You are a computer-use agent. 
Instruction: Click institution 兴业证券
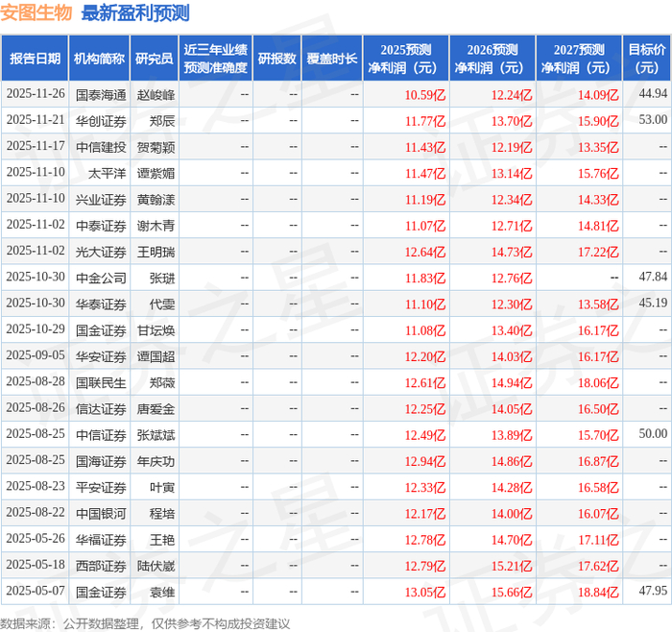point(101,200)
